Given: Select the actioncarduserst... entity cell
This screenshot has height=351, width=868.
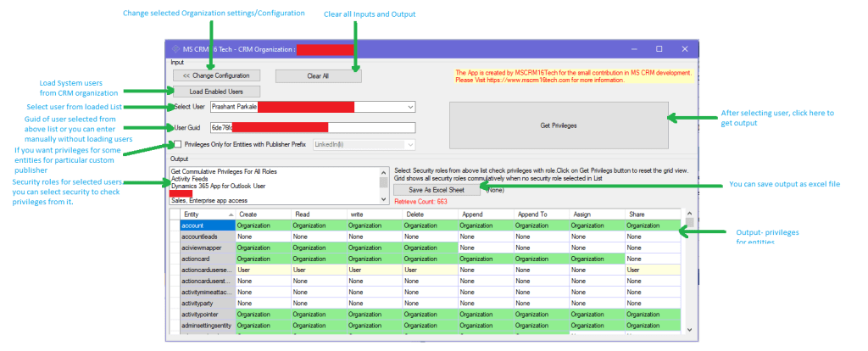Looking at the screenshot, I should pyautogui.click(x=208, y=281).
